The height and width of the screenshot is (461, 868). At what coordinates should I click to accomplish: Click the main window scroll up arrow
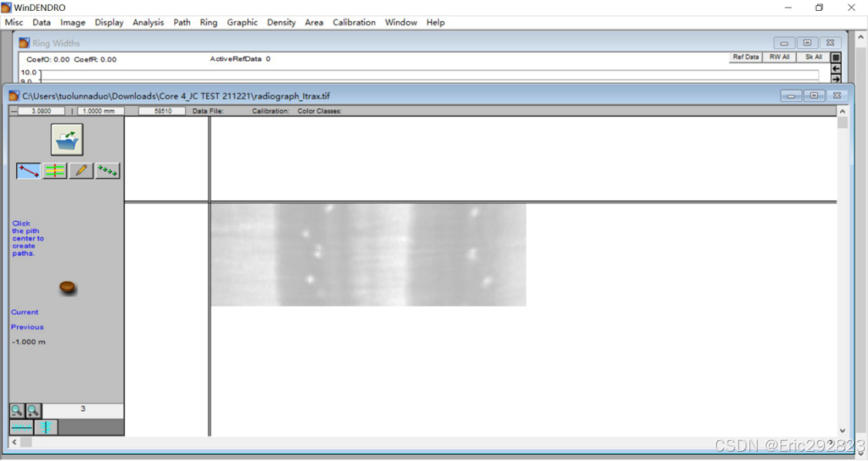click(x=860, y=37)
